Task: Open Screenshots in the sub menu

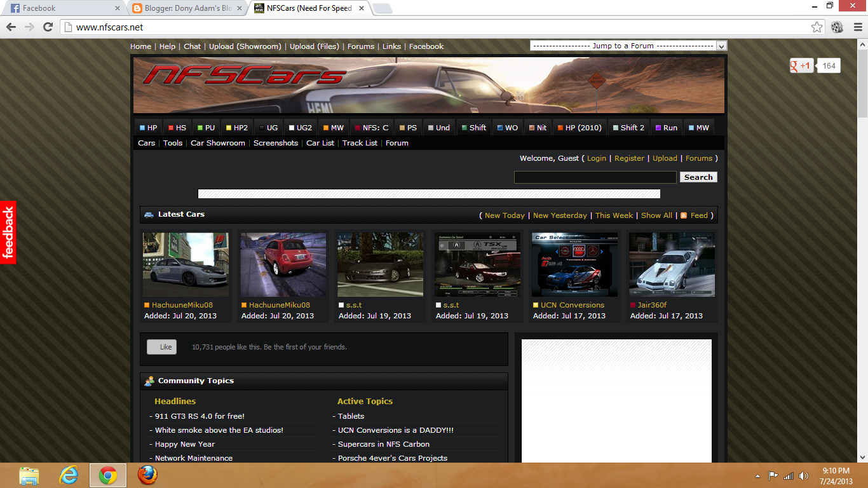Action: 276,143
